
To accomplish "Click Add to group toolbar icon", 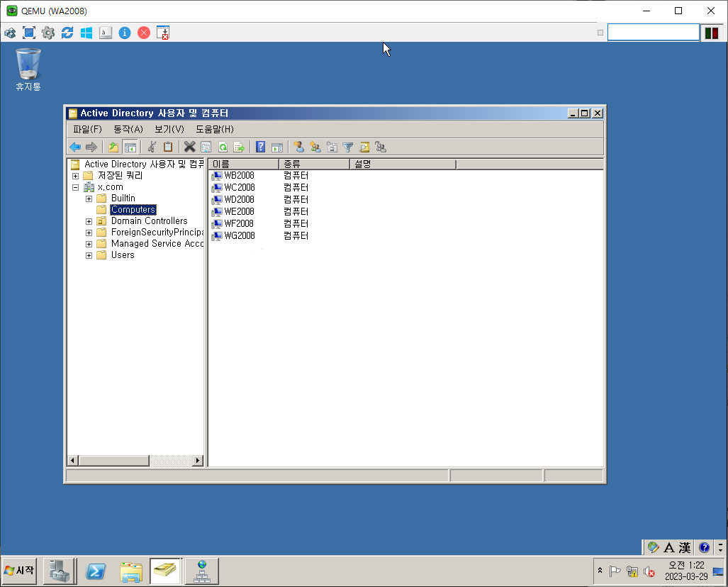I will coord(381,147).
